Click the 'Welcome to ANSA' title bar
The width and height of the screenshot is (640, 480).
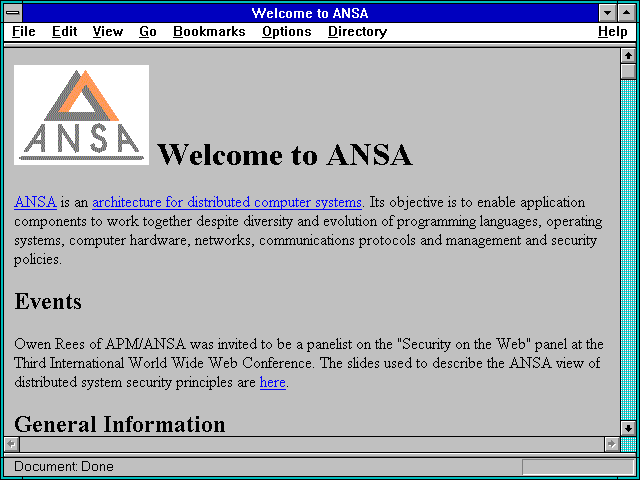pyautogui.click(x=310, y=13)
